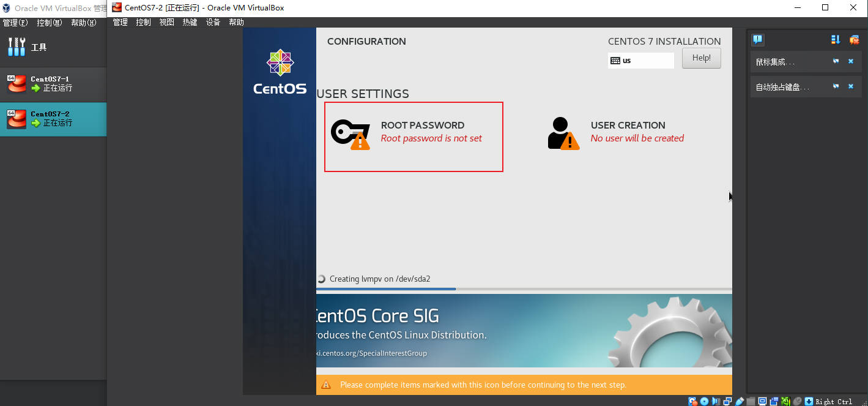Expand the 鼠标集成 notification details

pyautogui.click(x=836, y=61)
